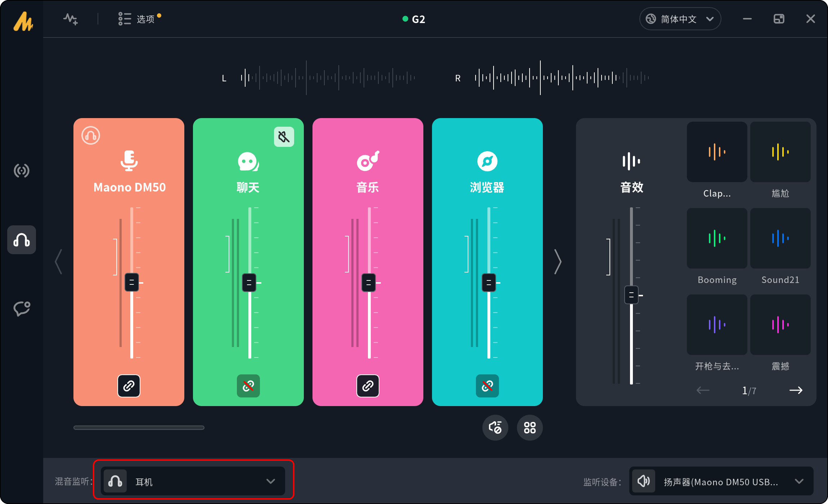Toggle mute on the 聊天 channel
Viewport: 828px width, 504px height.
(284, 137)
